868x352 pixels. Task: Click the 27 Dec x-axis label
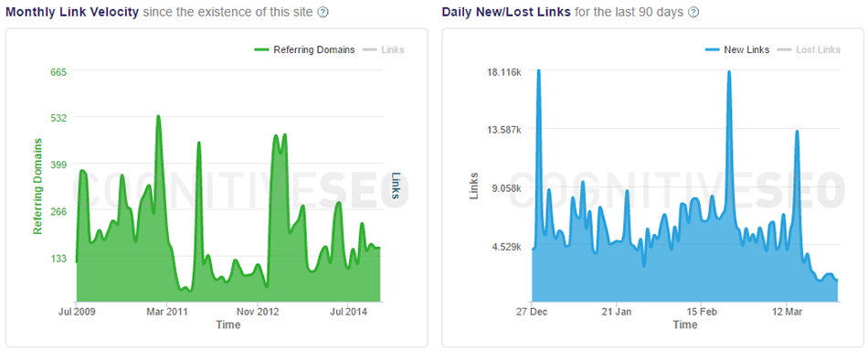click(532, 312)
